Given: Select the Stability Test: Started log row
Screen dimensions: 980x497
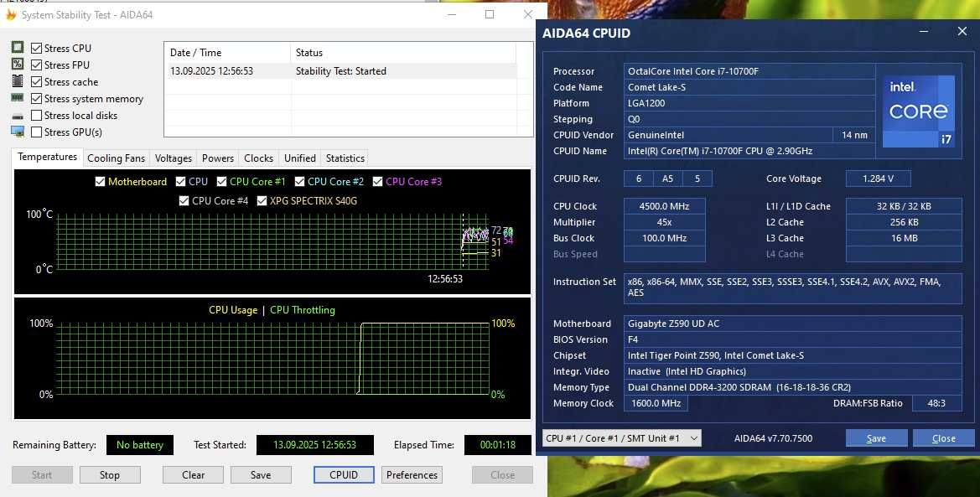Looking at the screenshot, I should 340,71.
